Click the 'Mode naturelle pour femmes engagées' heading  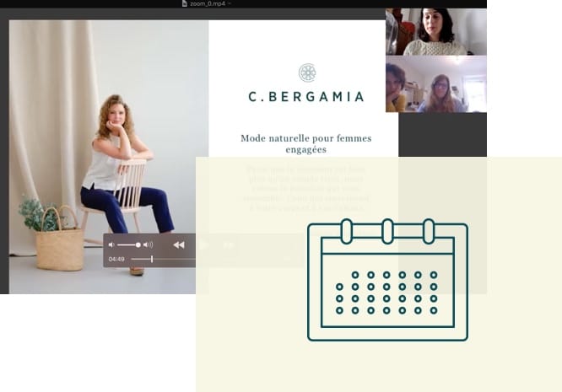(x=305, y=143)
